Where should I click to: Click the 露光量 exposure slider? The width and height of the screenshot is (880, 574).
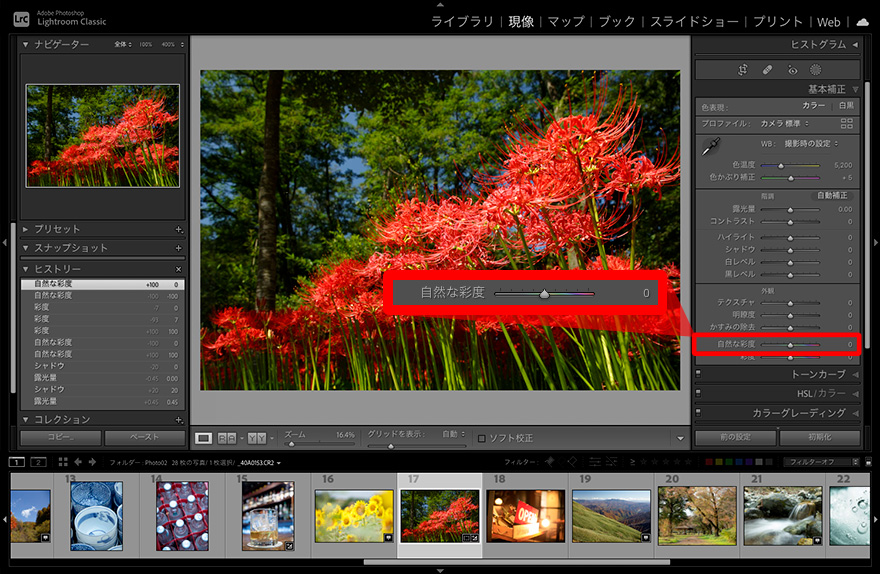pyautogui.click(x=790, y=210)
